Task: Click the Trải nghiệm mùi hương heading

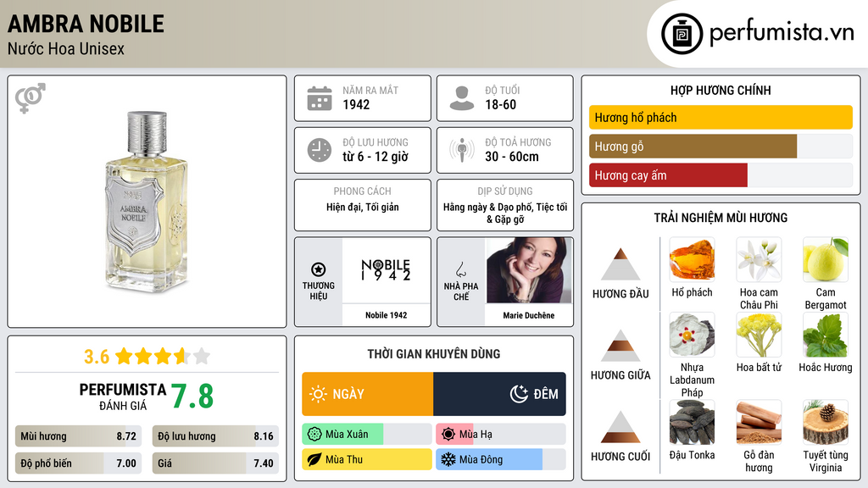Action: point(721,218)
